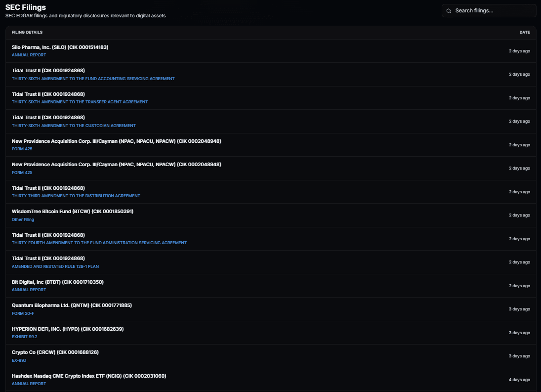Image resolution: width=541 pixels, height=392 pixels.
Task: Open the Silo Pharma ANNUAL REPORT link
Action: [x=29, y=55]
